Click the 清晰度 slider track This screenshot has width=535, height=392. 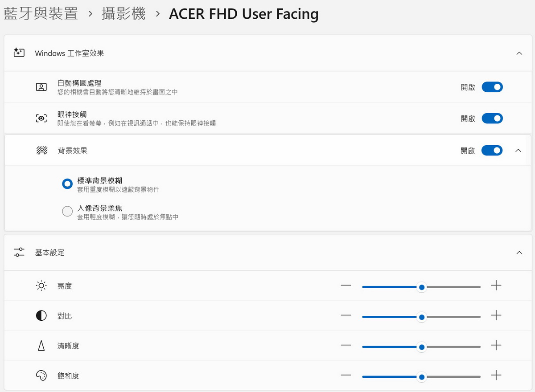450,347
